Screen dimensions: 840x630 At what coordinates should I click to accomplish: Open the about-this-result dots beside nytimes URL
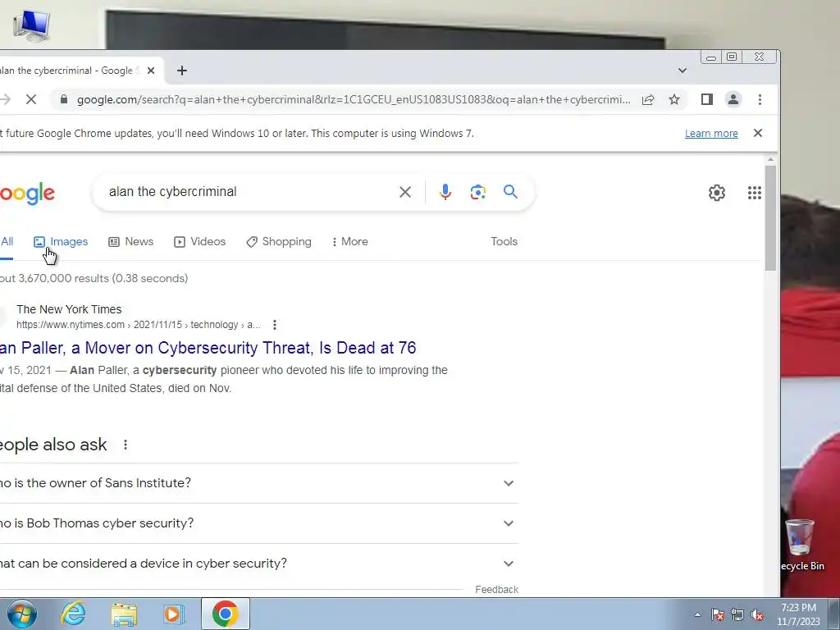(274, 325)
